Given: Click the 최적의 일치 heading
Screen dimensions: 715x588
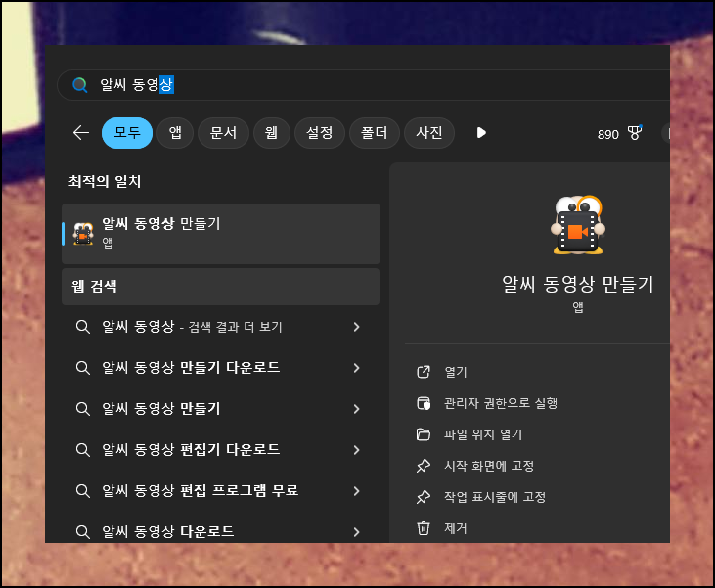Looking at the screenshot, I should tap(105, 182).
